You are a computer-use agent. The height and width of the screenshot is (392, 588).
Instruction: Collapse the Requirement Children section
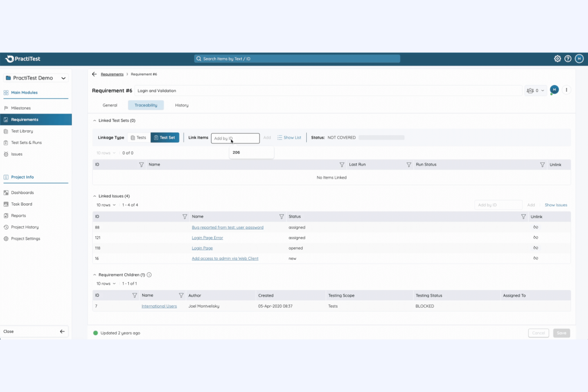95,274
